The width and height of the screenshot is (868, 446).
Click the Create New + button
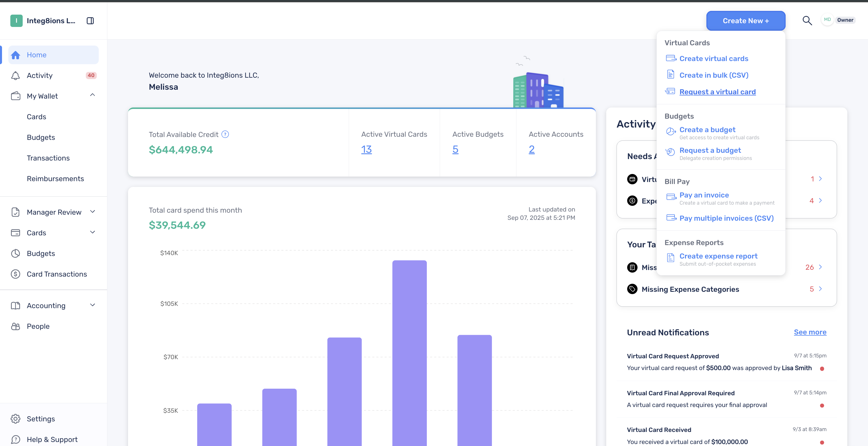coord(746,21)
